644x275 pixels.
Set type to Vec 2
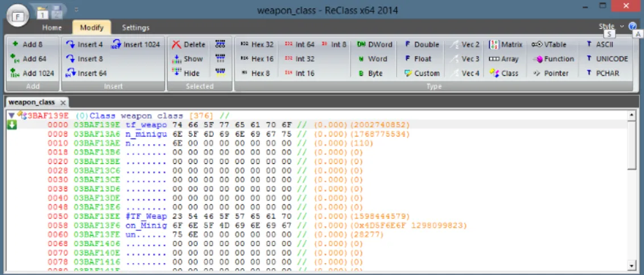(465, 44)
